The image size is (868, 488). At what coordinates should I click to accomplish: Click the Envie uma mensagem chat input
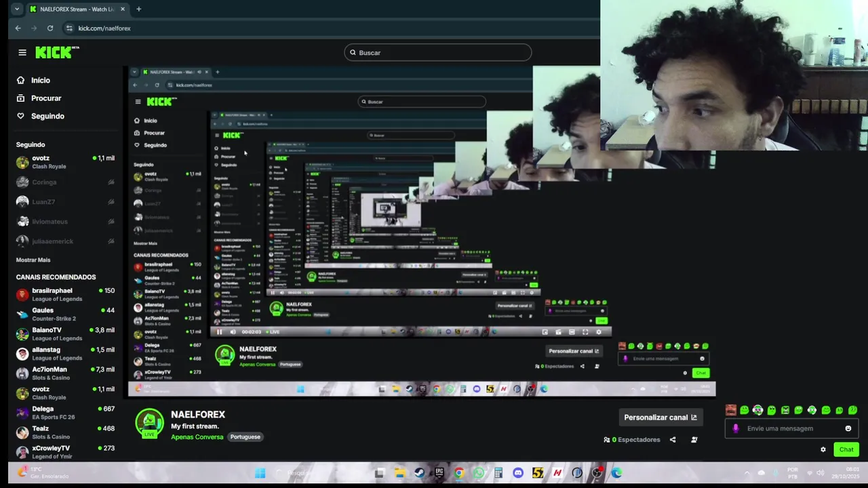(x=791, y=428)
